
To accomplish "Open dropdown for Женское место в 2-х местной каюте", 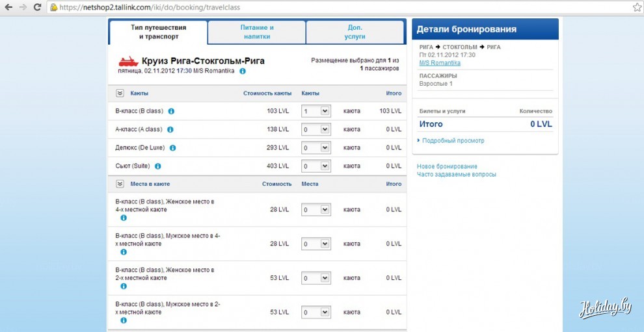I will point(316,278).
